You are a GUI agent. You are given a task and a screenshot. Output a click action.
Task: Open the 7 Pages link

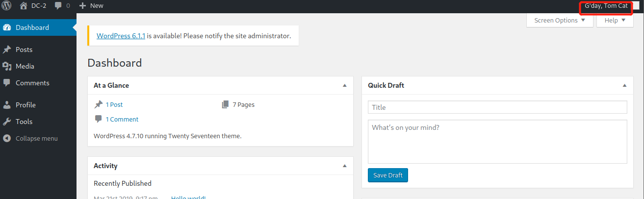[x=243, y=104]
